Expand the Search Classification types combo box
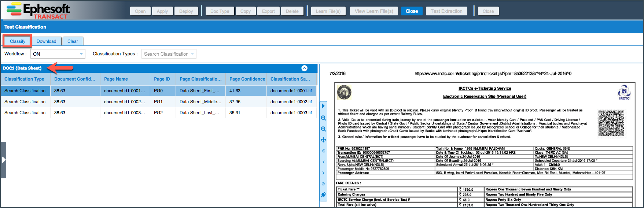This screenshot has width=644, height=208. tap(169, 54)
